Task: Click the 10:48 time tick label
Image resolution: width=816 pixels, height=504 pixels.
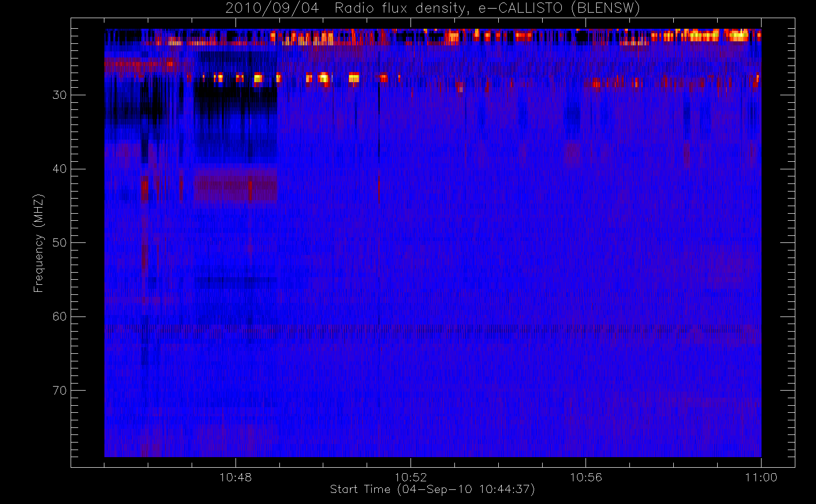Action: tap(236, 477)
